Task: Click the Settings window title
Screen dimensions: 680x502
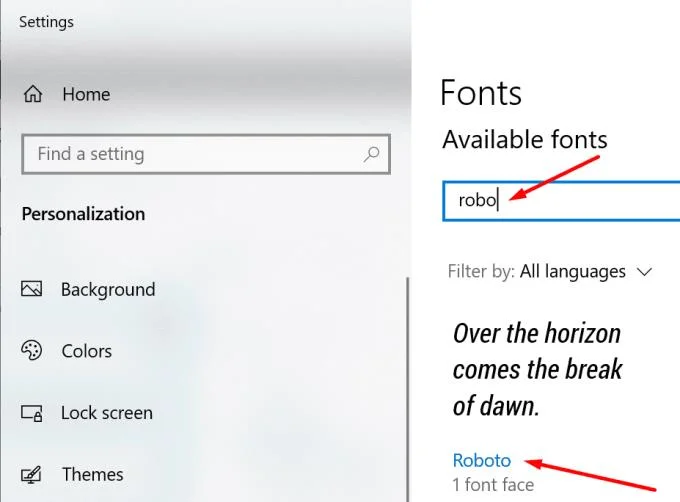Action: click(46, 22)
